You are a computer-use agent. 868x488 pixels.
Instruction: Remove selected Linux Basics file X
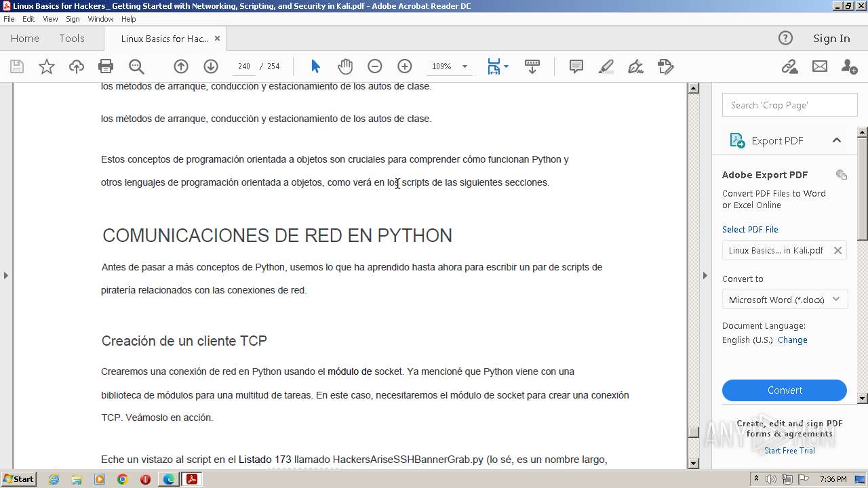tap(837, 250)
